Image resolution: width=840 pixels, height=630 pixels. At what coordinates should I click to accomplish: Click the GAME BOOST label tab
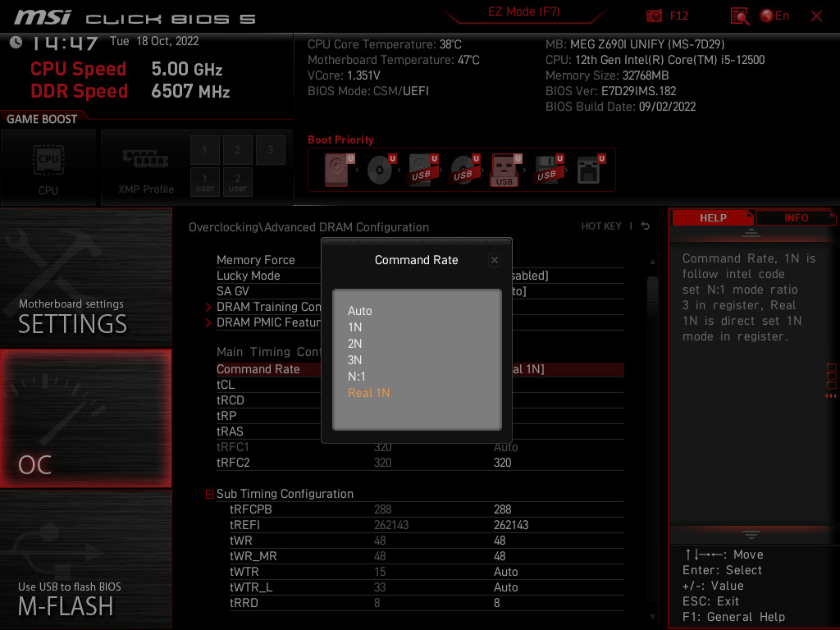pos(42,119)
